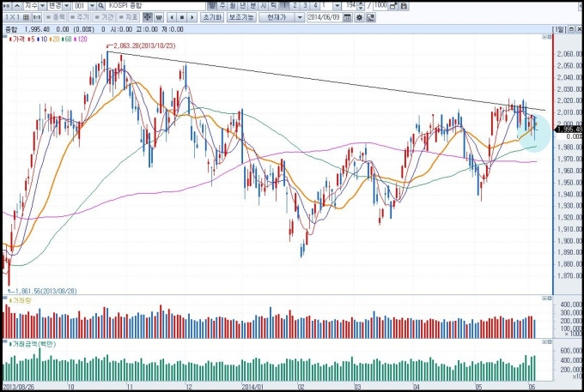Toggle the 주기 option
The image size is (584, 392).
click(x=79, y=17)
